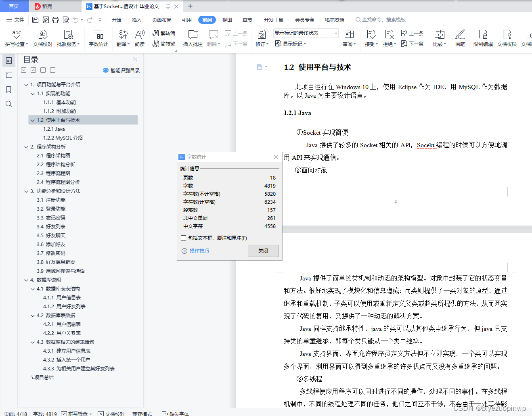This screenshot has width=532, height=416.
Task: Select '5.项目总结' in outline
Action: (42, 378)
